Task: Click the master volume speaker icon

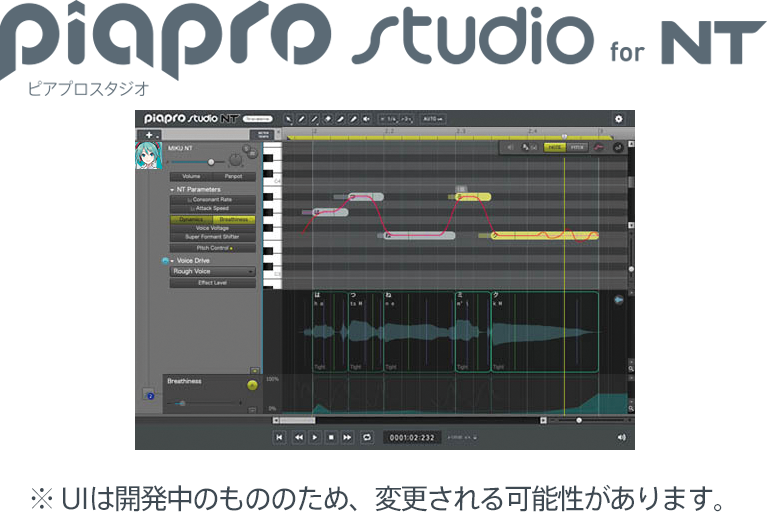Action: click(x=622, y=437)
